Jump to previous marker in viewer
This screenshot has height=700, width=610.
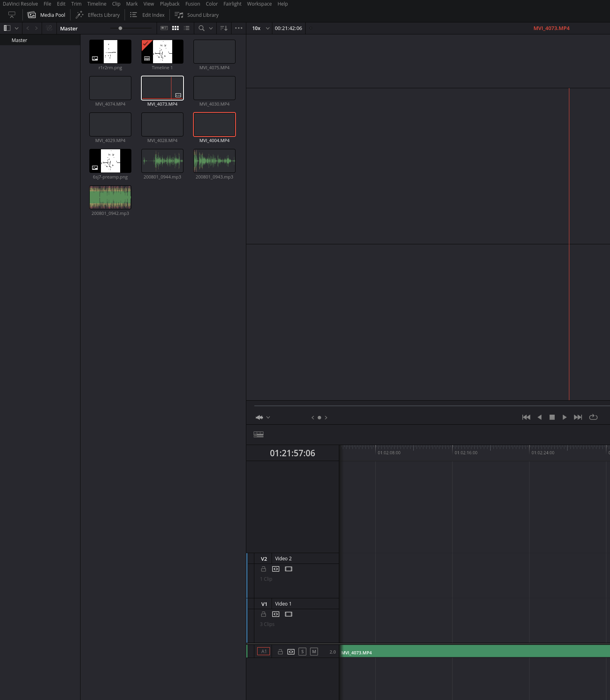(313, 417)
